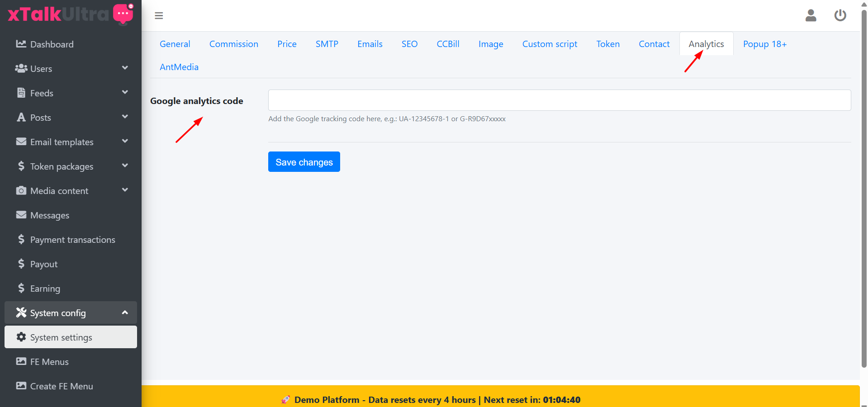Viewport: 868px width, 407px height.
Task: Go to Payment transactions page
Action: point(72,240)
